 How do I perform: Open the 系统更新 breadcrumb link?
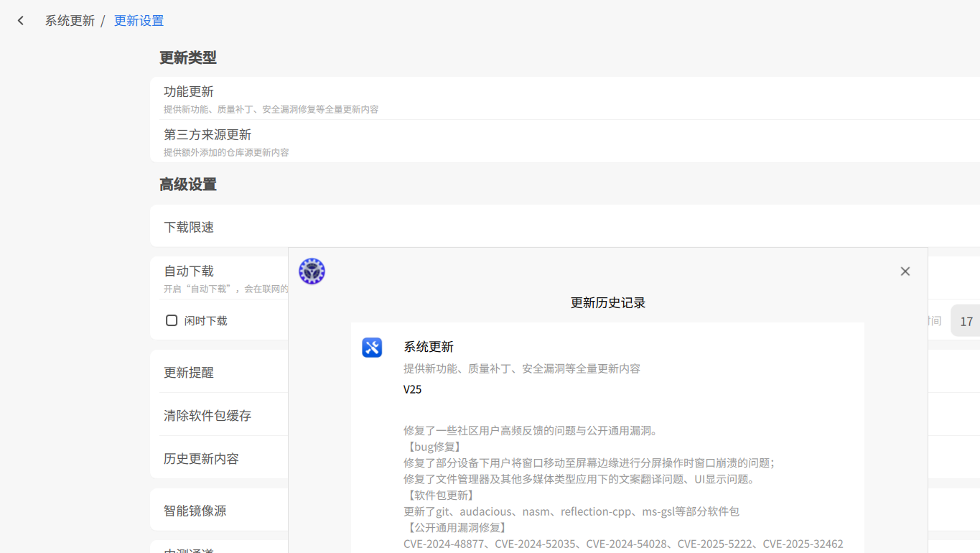click(70, 21)
